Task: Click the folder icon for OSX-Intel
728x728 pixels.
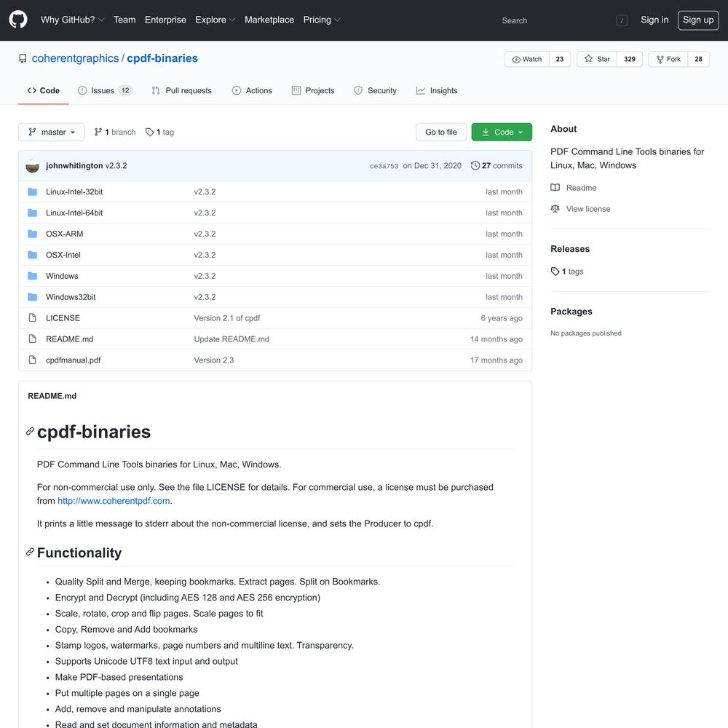Action: point(32,255)
